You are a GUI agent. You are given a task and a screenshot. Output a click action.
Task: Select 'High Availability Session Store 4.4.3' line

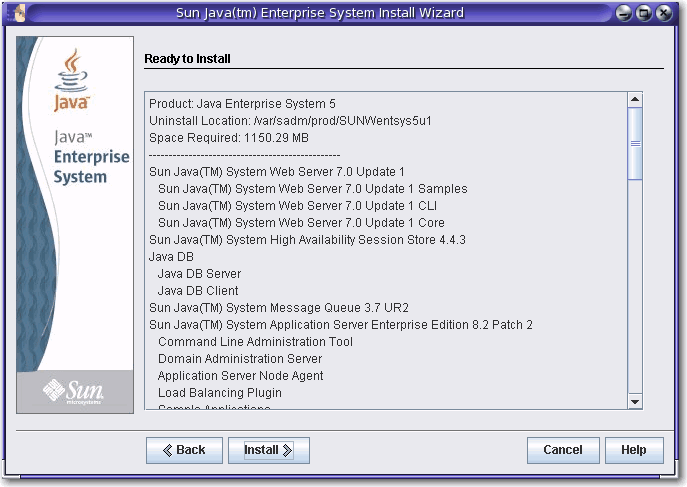(307, 240)
